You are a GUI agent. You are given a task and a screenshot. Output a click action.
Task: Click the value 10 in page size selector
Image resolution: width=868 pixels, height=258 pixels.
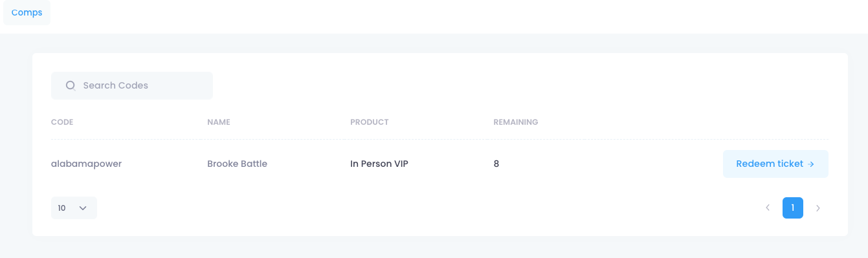(x=61, y=208)
